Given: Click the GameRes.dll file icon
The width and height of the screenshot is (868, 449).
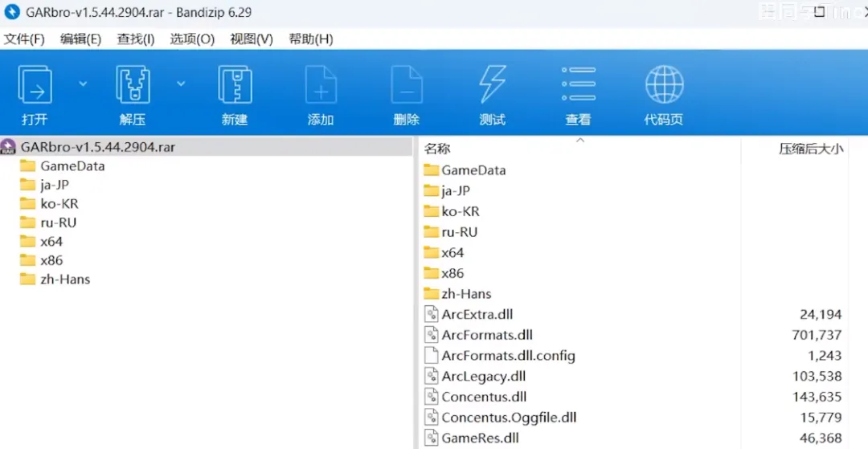Looking at the screenshot, I should click(x=432, y=438).
